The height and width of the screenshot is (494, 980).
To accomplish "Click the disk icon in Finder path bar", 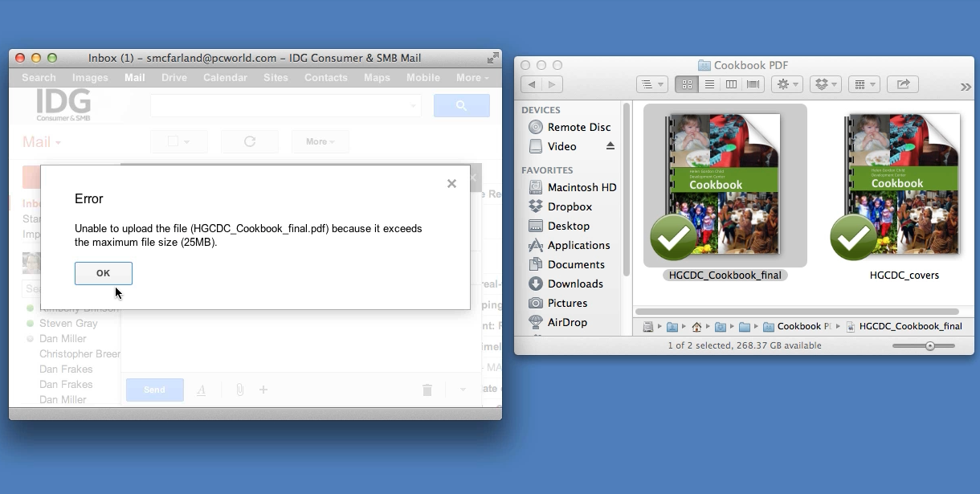I will point(648,326).
